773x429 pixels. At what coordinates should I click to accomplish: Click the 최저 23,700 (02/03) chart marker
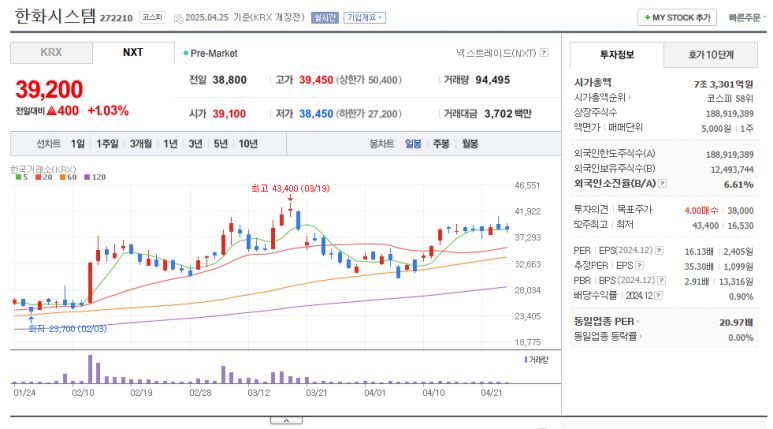pyautogui.click(x=68, y=328)
